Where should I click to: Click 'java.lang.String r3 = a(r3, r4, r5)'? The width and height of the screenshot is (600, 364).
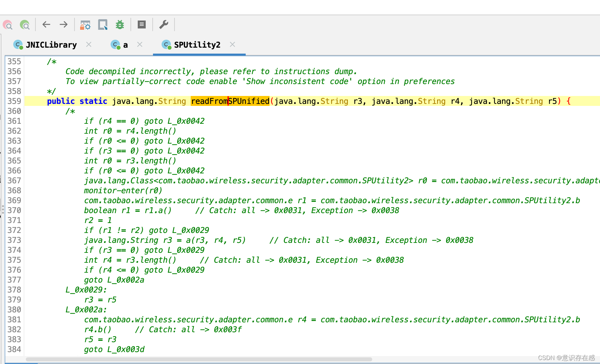point(165,240)
